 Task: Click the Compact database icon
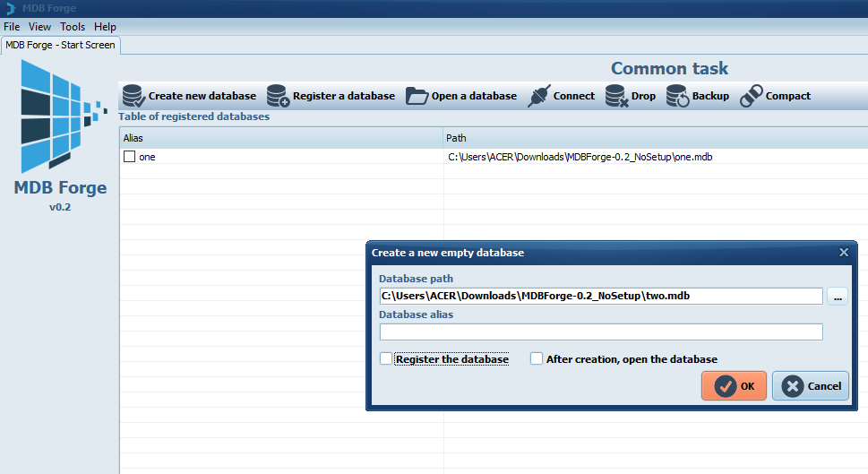tap(751, 96)
